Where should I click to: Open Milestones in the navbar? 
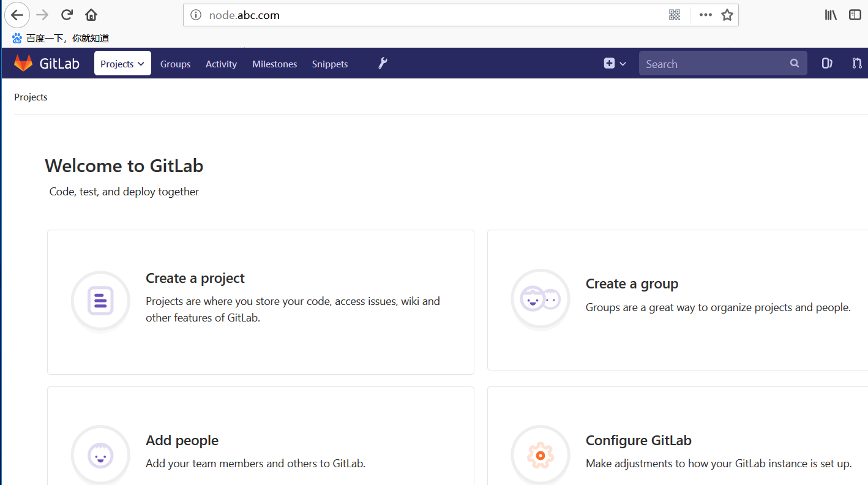[274, 64]
